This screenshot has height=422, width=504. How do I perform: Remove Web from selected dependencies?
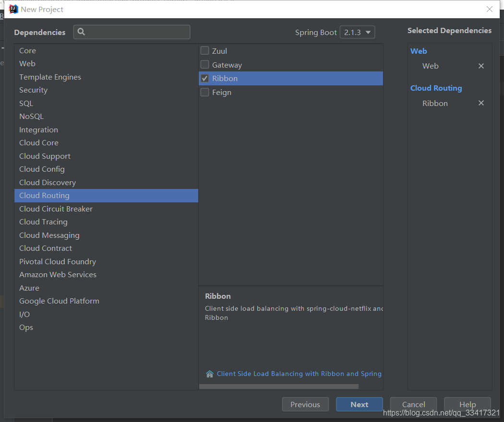481,66
